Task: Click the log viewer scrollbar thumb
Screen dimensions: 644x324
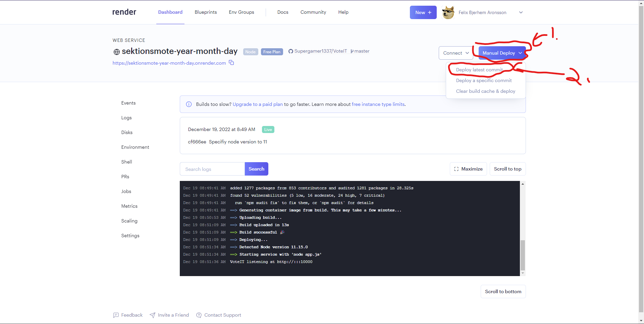Action: 523,255
